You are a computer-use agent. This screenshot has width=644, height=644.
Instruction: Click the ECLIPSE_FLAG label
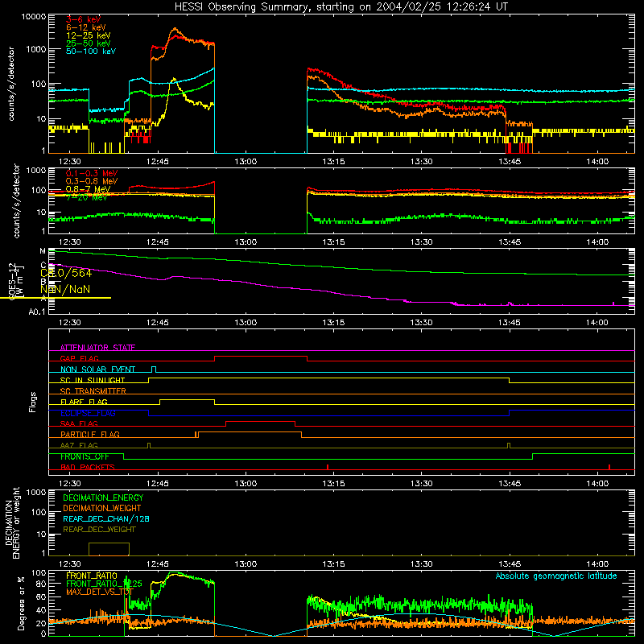click(88, 413)
